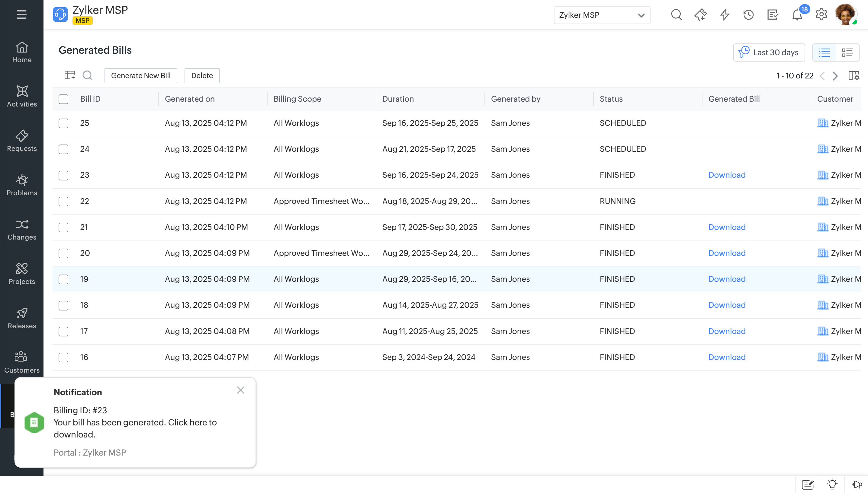Close the billing notification popup
The image size is (868, 493).
pyautogui.click(x=240, y=390)
